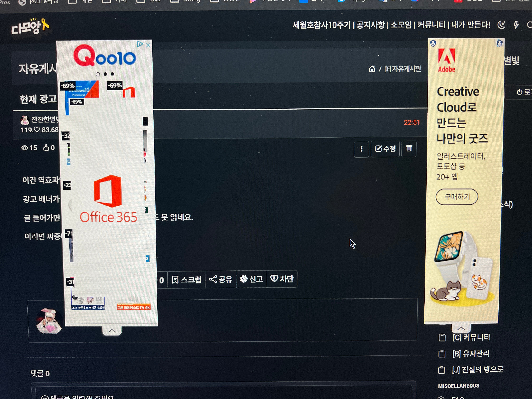Open 공지사항 menu item
Viewport: 532px width, 399px height.
tap(371, 25)
